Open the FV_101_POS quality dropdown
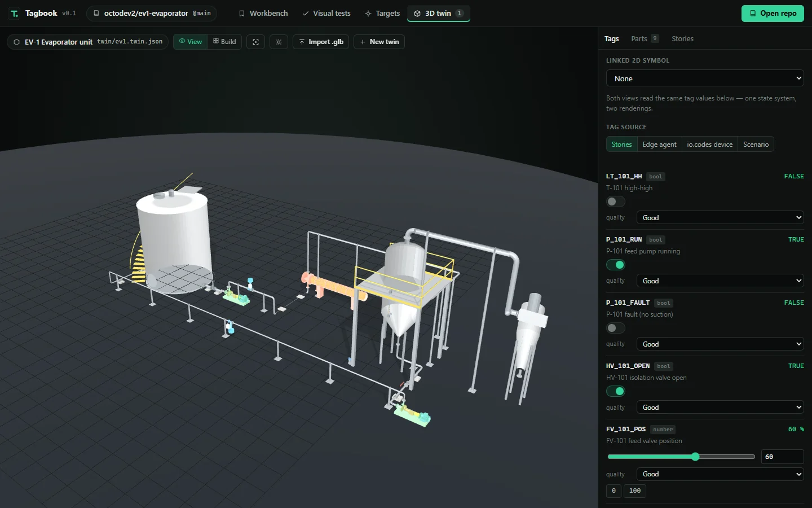 point(720,474)
